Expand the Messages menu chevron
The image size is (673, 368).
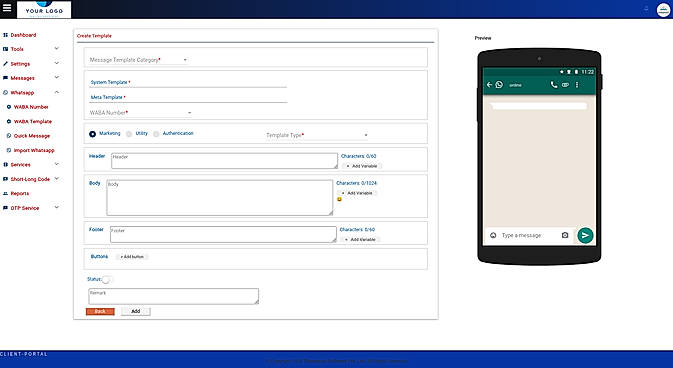pos(57,78)
